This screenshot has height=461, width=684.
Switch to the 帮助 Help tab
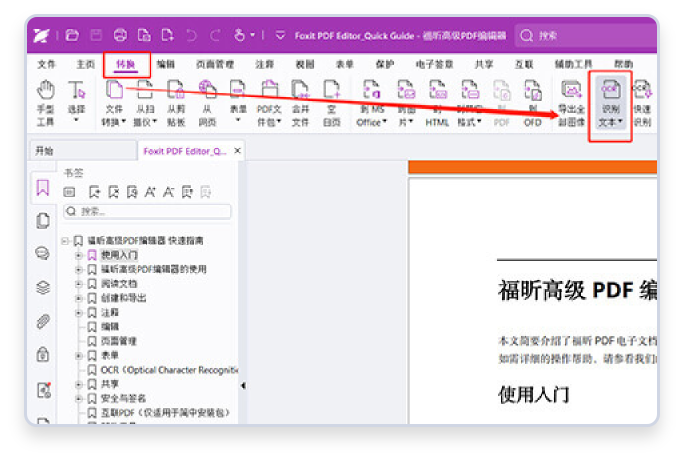click(623, 65)
